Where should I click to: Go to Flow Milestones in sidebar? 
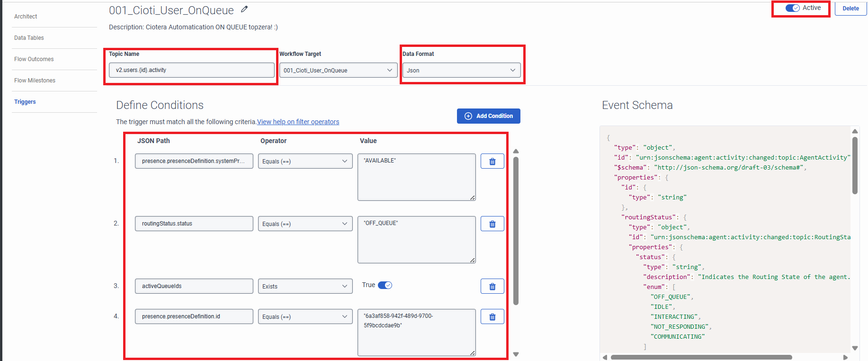[35, 81]
